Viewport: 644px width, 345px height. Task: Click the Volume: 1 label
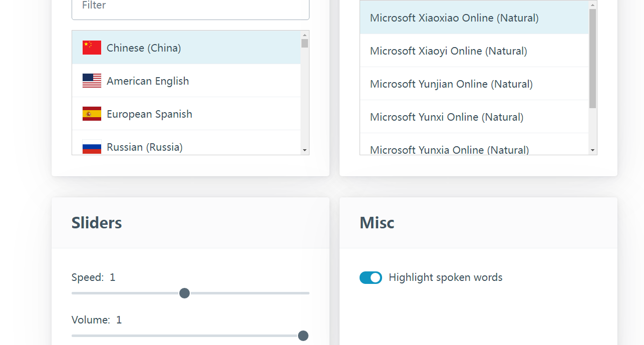pyautogui.click(x=97, y=319)
